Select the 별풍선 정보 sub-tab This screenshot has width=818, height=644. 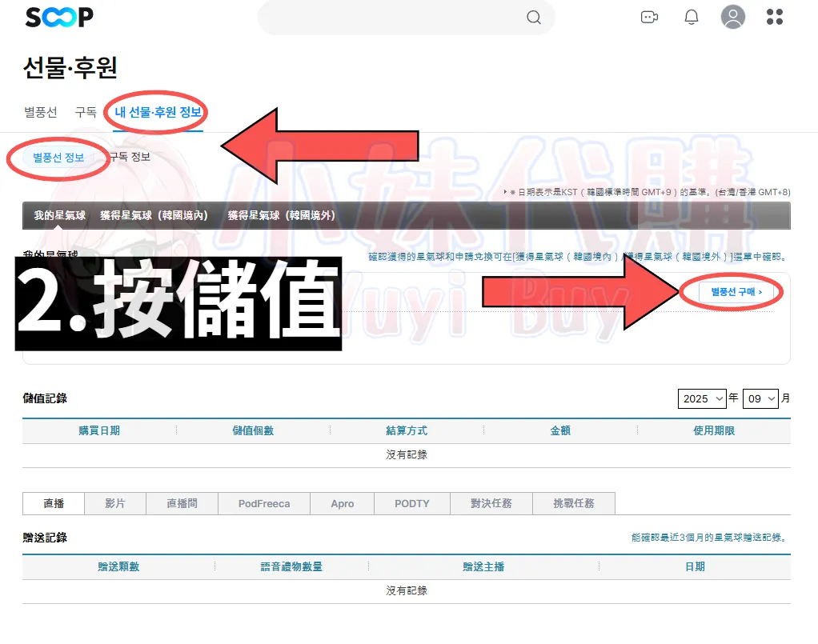point(58,157)
